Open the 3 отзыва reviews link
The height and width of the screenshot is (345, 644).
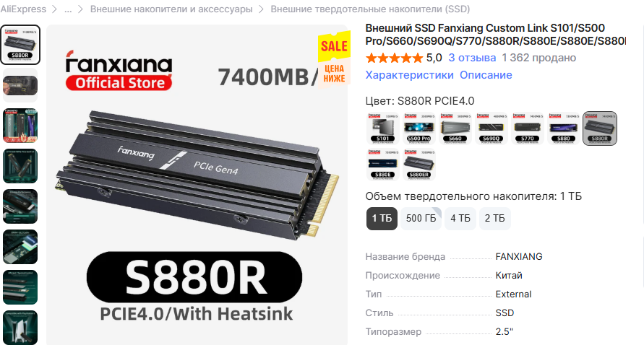coord(472,58)
